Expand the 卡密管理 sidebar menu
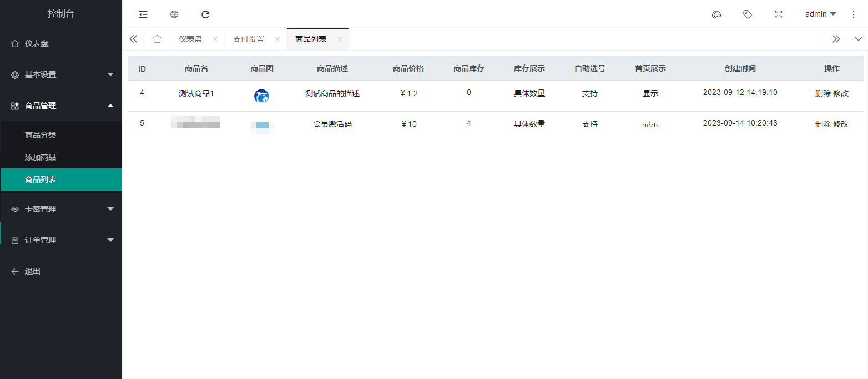 point(61,209)
